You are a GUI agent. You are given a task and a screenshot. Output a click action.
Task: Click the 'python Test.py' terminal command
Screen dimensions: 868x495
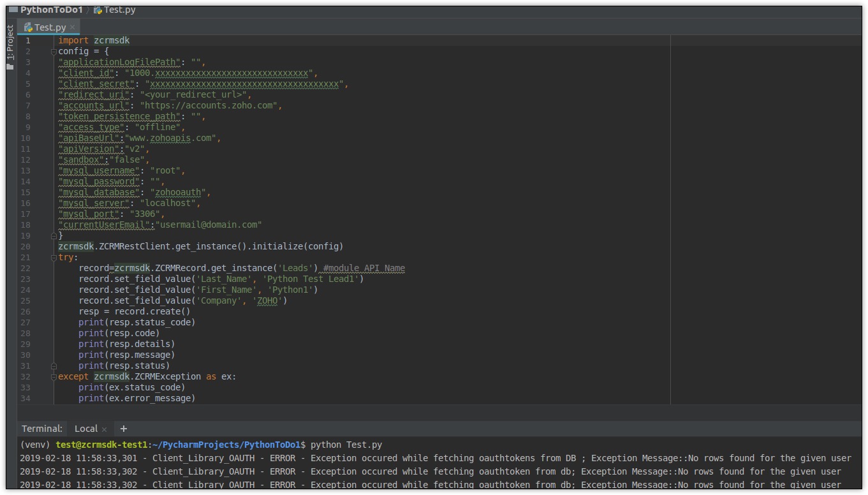(x=346, y=445)
